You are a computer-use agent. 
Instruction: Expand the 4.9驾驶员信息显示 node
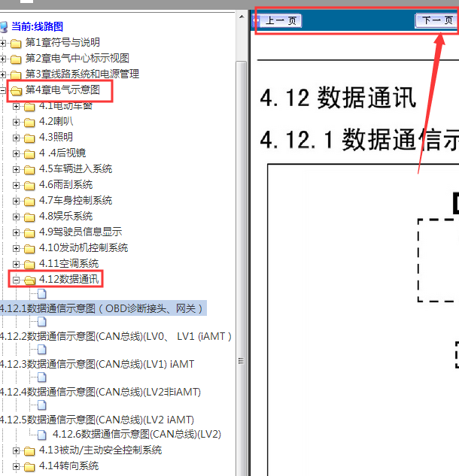coord(16,232)
